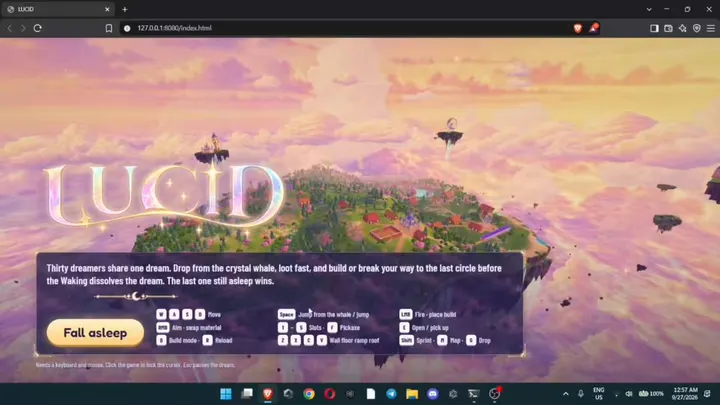Open OBS Studio from the taskbar
The width and height of the screenshot is (720, 405).
[x=495, y=394]
